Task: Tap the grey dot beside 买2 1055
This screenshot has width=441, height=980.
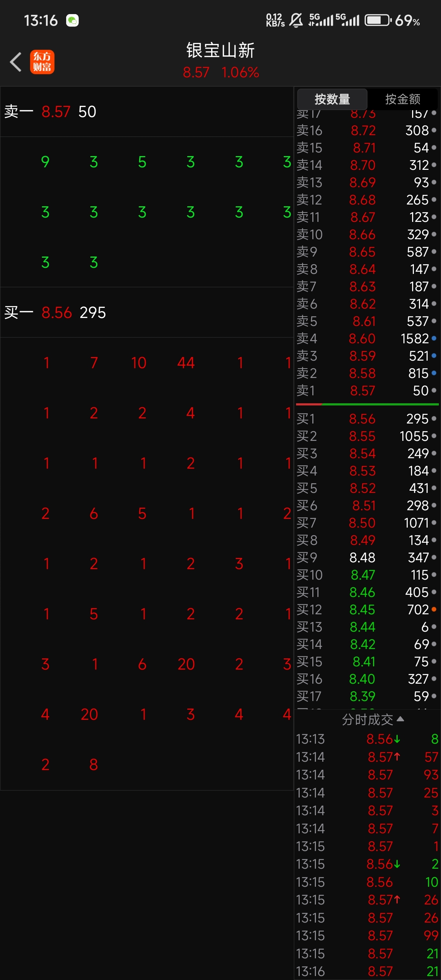Action: pos(434,436)
